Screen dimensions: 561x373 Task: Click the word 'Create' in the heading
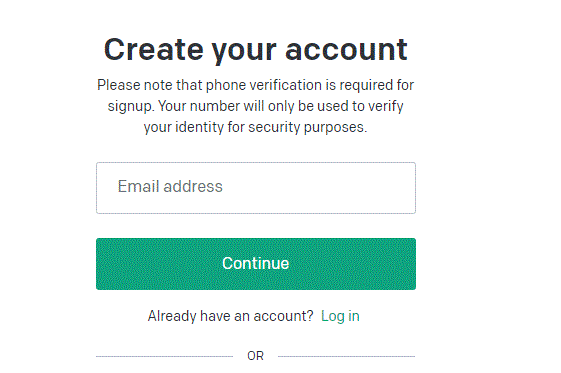153,49
